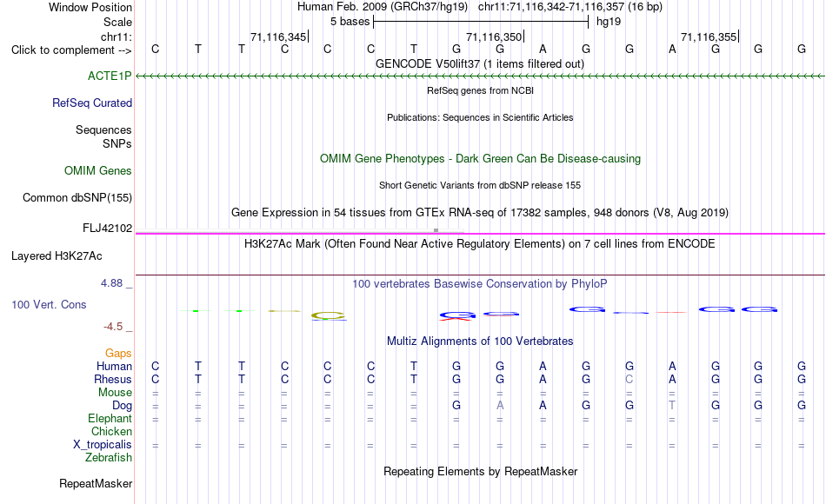This screenshot has width=826, height=504.
Task: Click the SNPs track label
Action: coord(117,143)
